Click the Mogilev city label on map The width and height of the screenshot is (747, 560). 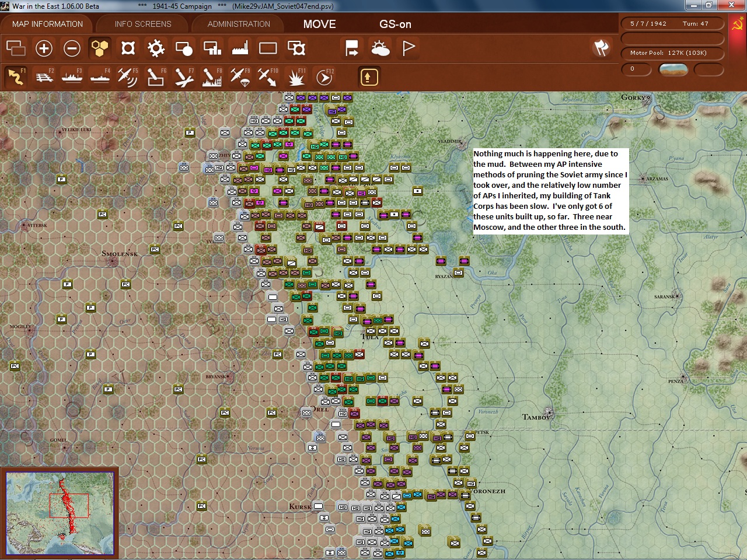click(20, 327)
